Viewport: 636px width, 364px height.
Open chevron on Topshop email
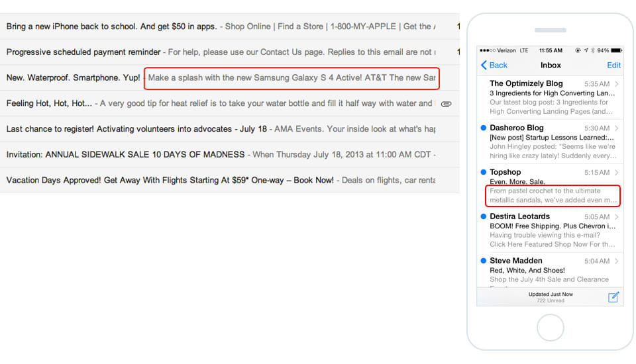point(617,172)
